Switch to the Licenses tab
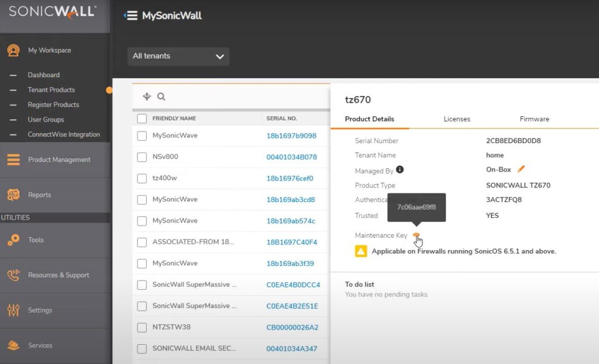Screen dimensions: 599x364 coord(457,119)
